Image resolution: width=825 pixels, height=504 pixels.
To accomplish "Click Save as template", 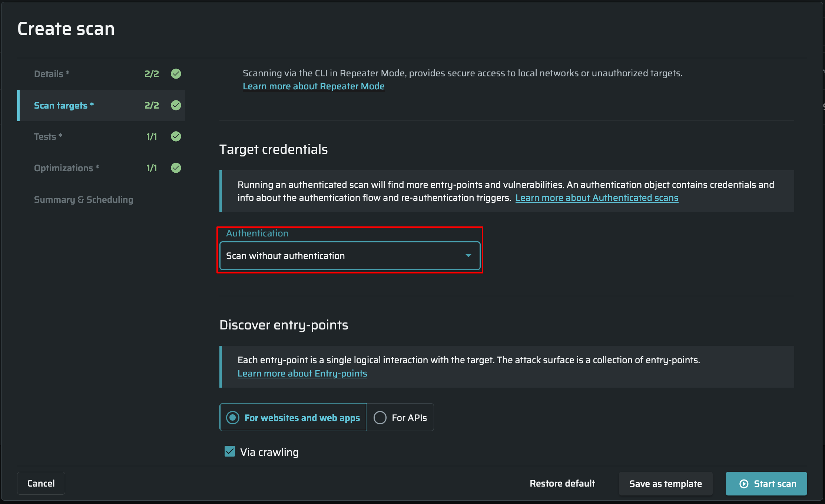I will point(665,484).
